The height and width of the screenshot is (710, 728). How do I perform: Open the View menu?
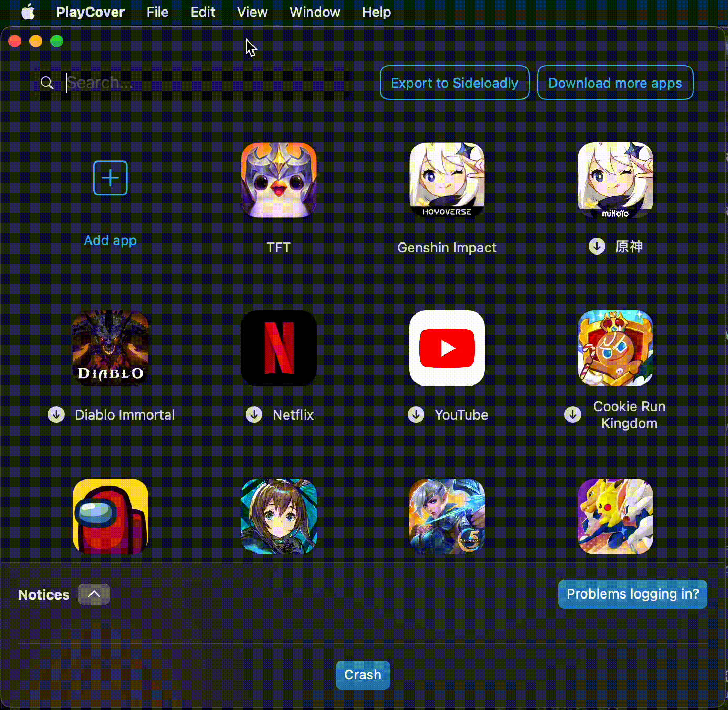click(x=252, y=12)
